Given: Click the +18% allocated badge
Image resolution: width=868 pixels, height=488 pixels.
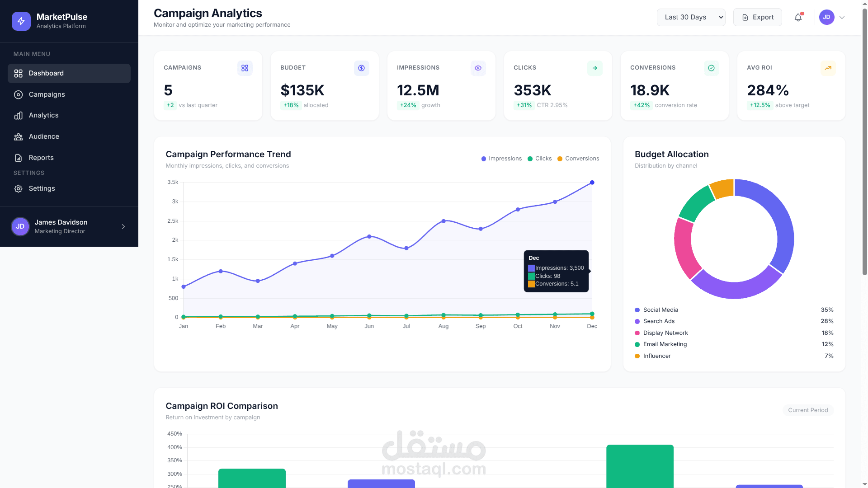Looking at the screenshot, I should [x=291, y=105].
